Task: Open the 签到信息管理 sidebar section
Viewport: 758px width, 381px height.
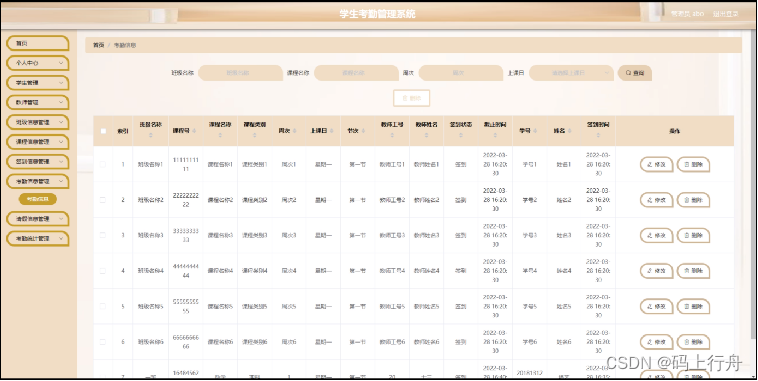Action: [x=38, y=161]
